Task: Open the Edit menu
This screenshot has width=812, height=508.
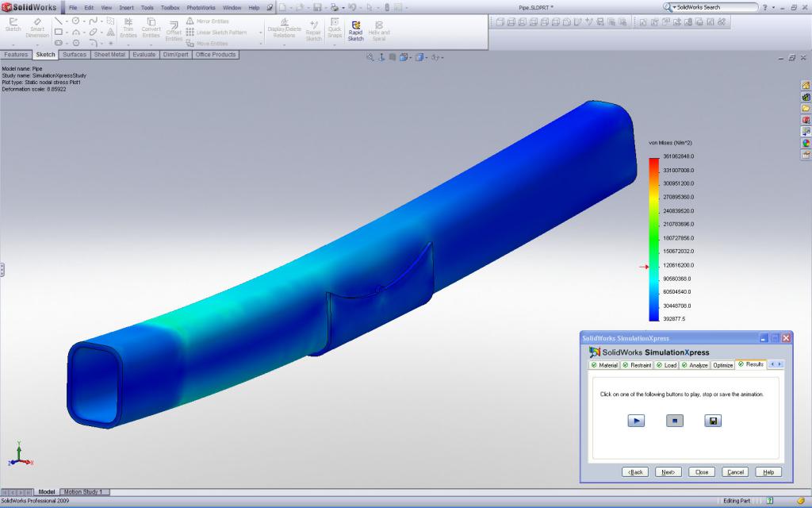Action: click(89, 8)
